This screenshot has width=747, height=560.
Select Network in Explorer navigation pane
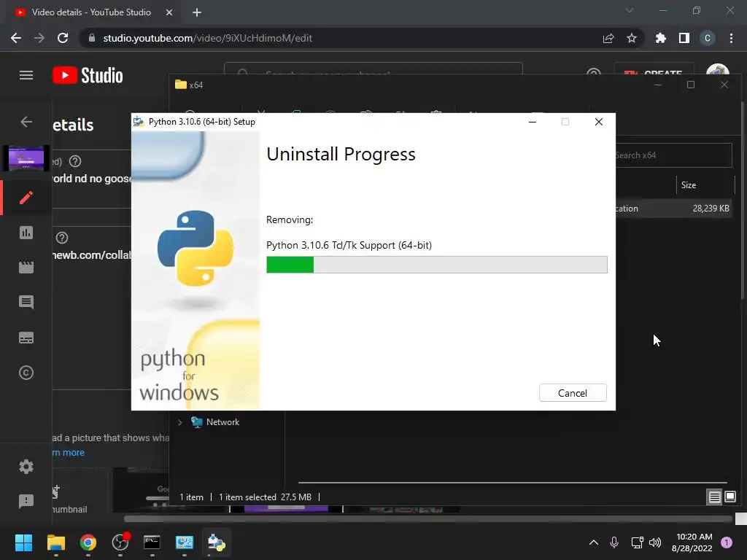click(222, 422)
